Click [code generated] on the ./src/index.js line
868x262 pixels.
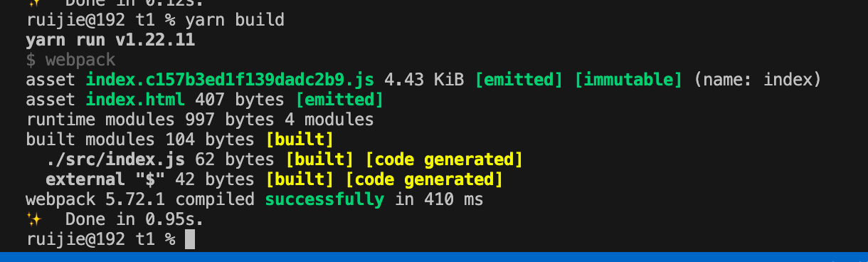444,158
